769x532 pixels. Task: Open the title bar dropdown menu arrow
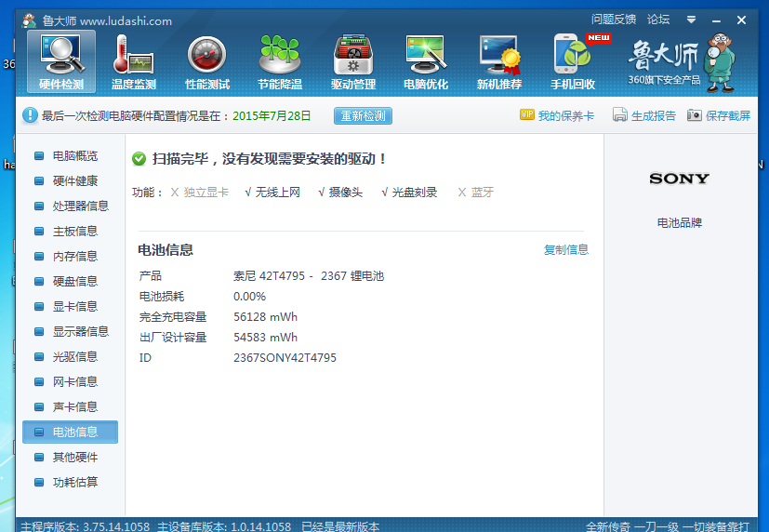(x=691, y=20)
